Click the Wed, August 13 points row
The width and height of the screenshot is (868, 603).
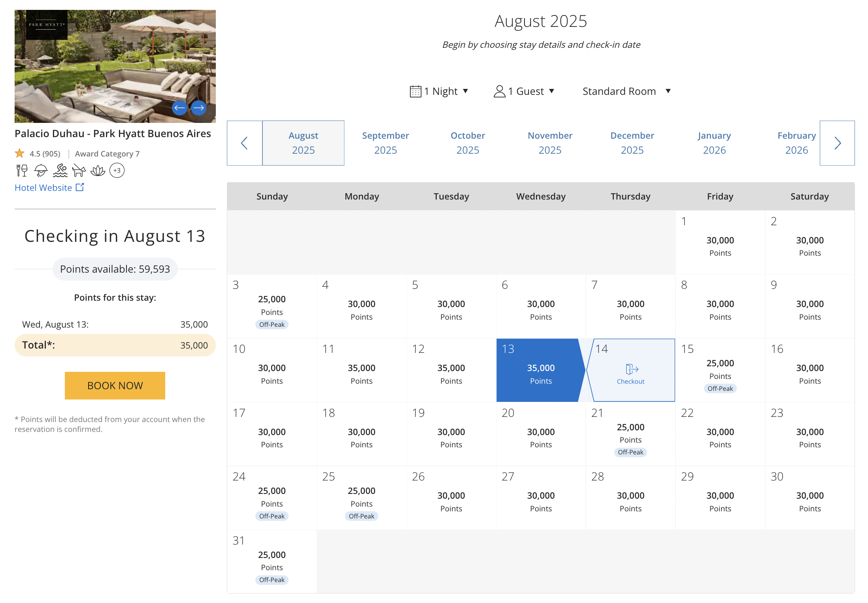click(x=115, y=324)
